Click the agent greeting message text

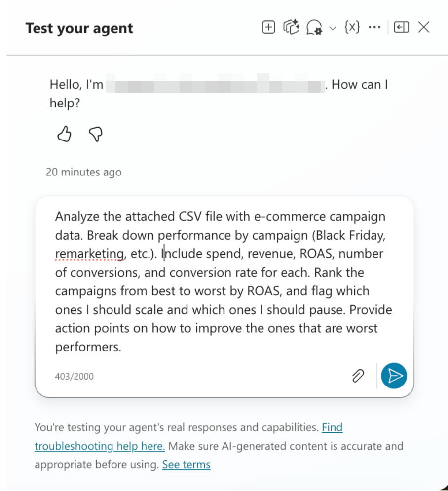pos(219,93)
